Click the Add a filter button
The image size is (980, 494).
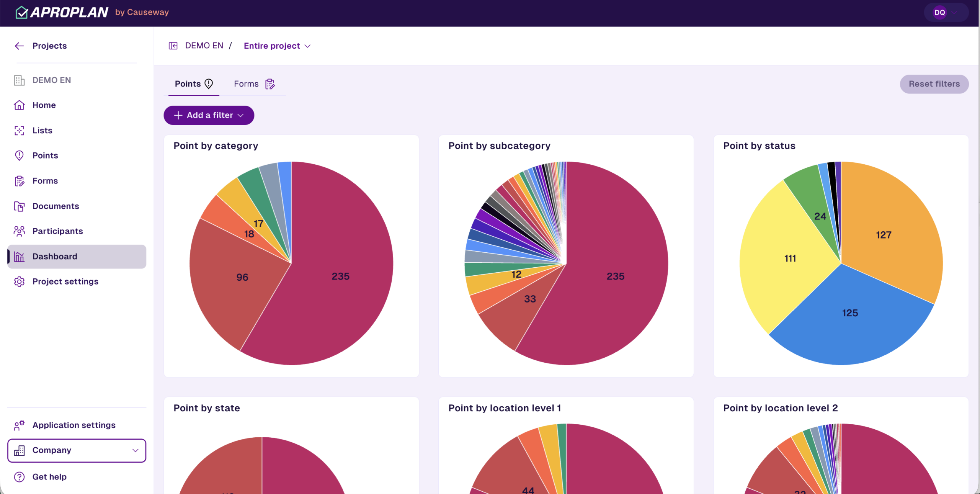coord(209,115)
